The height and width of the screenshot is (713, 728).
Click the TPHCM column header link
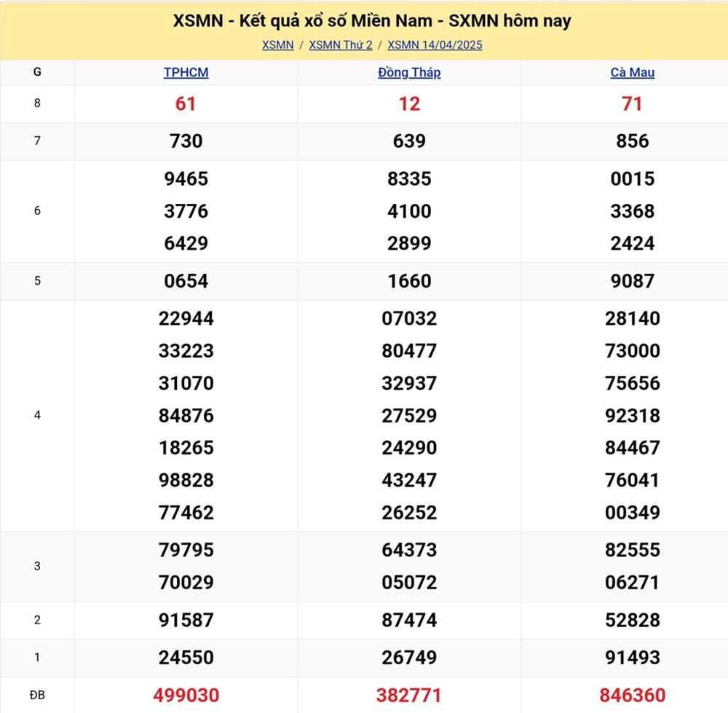(186, 73)
